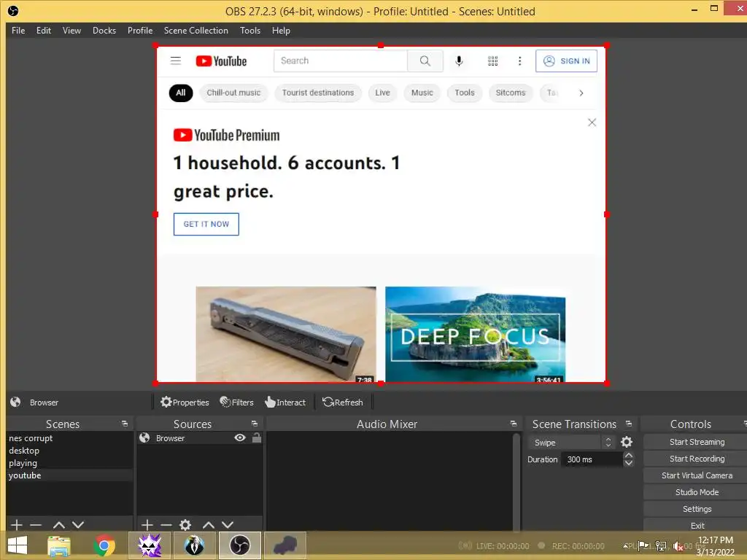Move the selected scene up
This screenshot has height=560, width=747.
tap(58, 525)
